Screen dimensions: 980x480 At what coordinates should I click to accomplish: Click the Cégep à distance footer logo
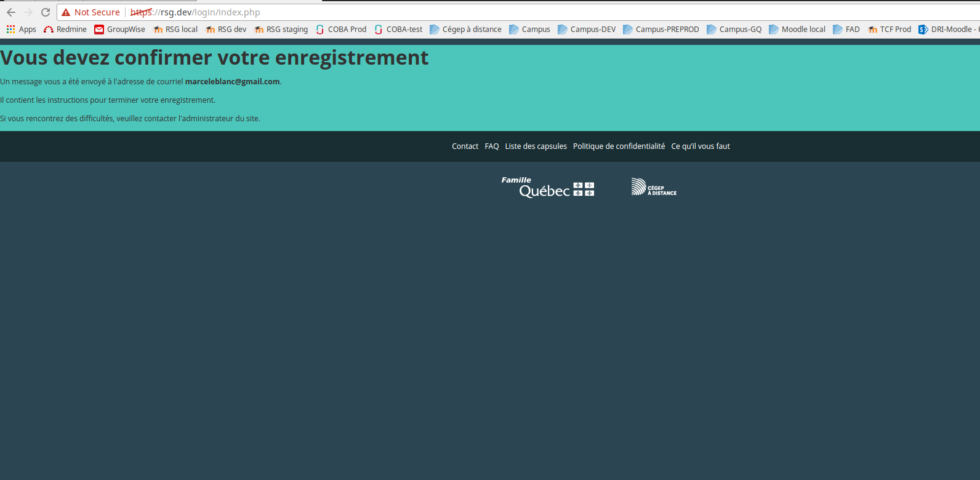point(654,187)
